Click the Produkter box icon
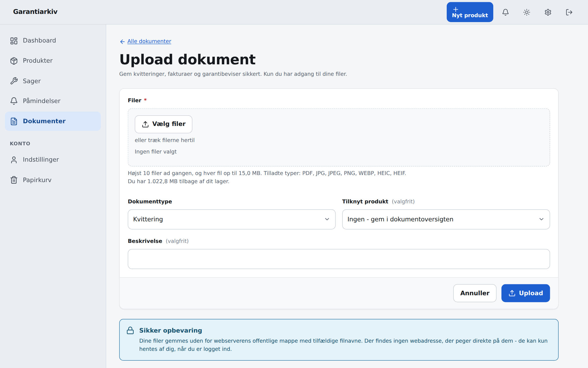The width and height of the screenshot is (588, 368). [14, 61]
